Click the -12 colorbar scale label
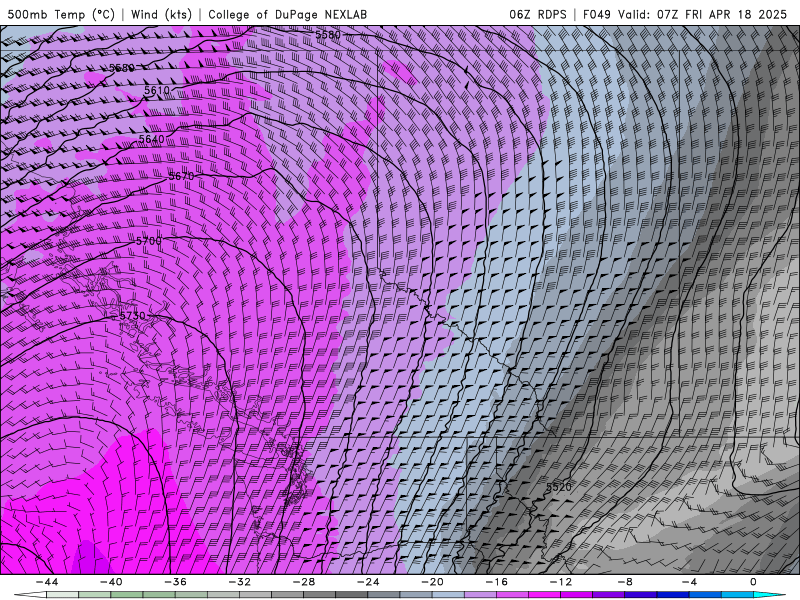This screenshot has height=600, width=800. [x=561, y=582]
